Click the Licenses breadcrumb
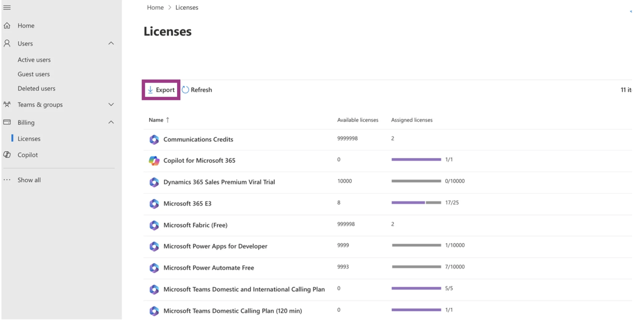 pyautogui.click(x=187, y=7)
